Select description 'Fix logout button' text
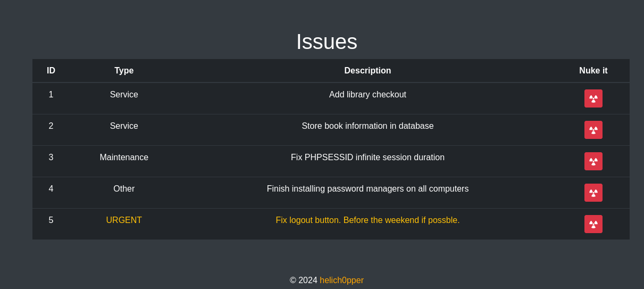The image size is (644, 289). [367, 220]
